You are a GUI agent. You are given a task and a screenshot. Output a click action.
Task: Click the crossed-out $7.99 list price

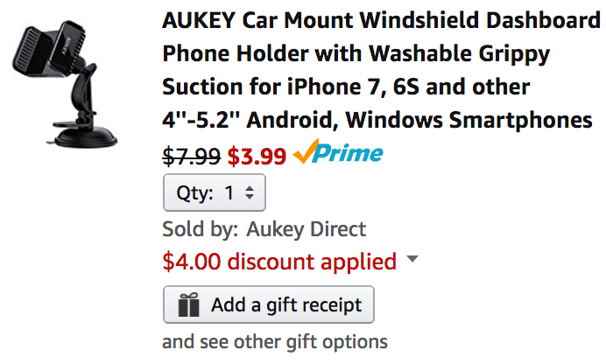(x=191, y=157)
